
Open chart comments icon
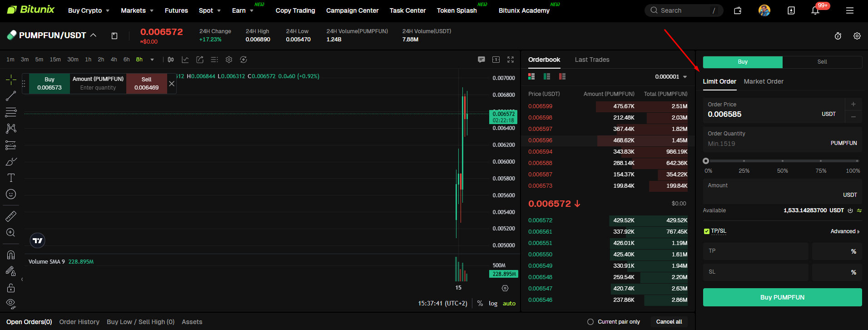pos(481,60)
